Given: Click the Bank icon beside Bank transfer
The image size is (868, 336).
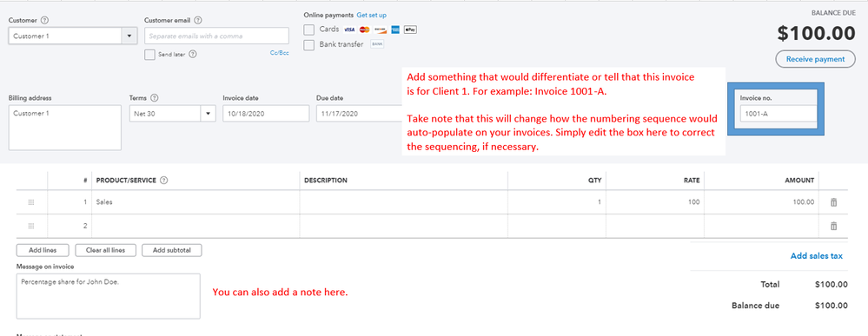Looking at the screenshot, I should [377, 44].
